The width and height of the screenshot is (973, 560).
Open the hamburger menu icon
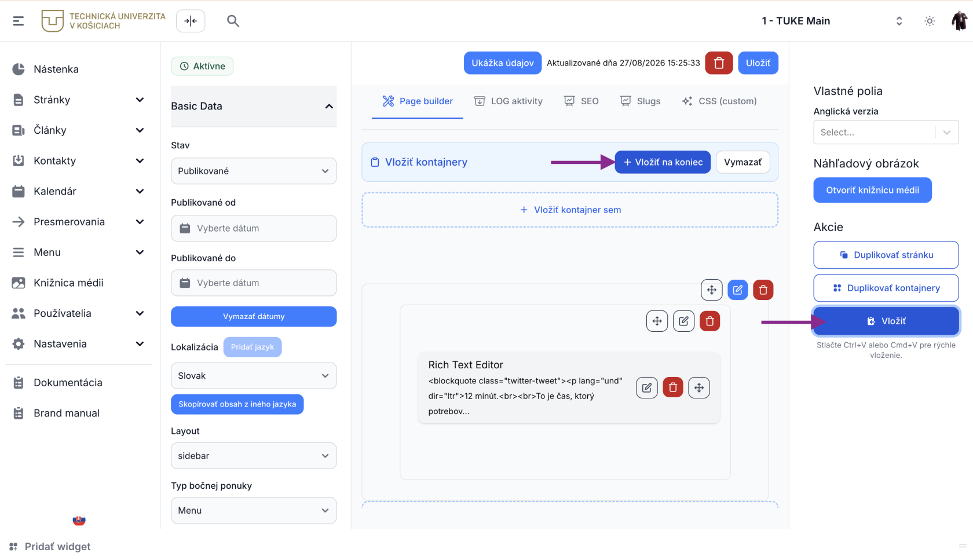pos(19,21)
